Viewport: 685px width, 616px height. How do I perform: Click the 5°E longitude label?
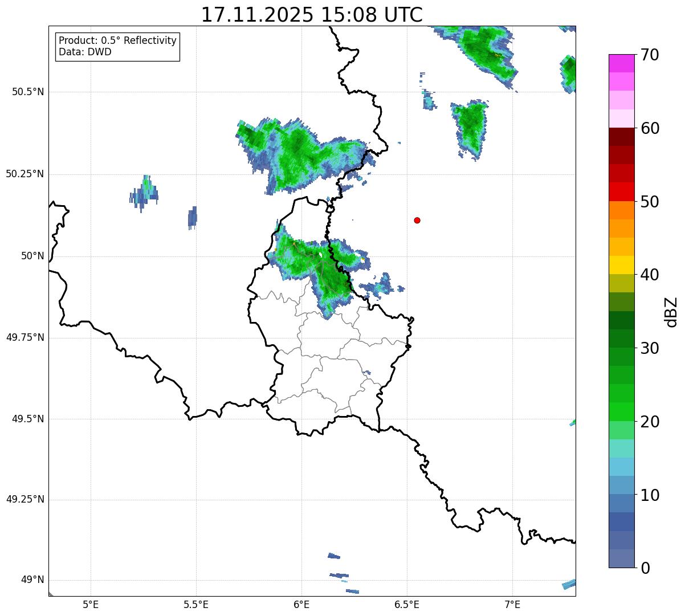(x=91, y=604)
